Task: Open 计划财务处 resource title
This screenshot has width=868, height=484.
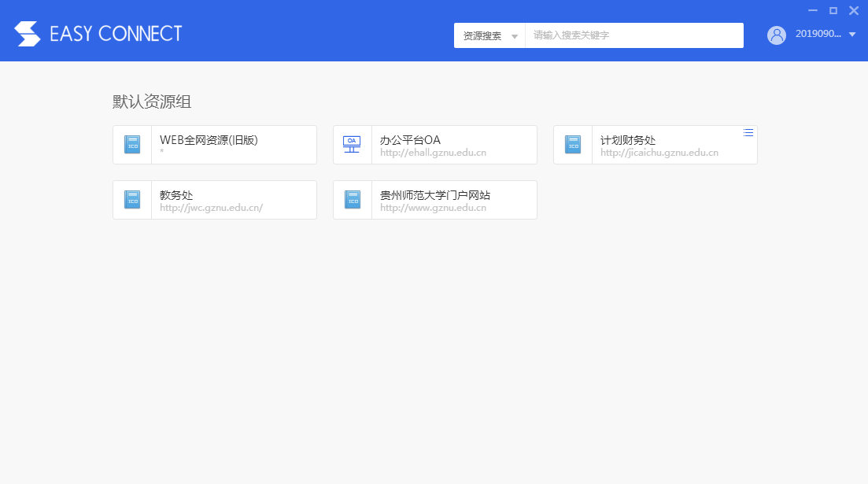Action: click(628, 140)
